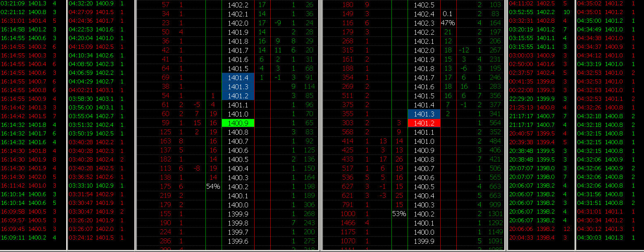644x252 pixels.
Task: Select the 47% ratio label
Action: click(x=448, y=23)
